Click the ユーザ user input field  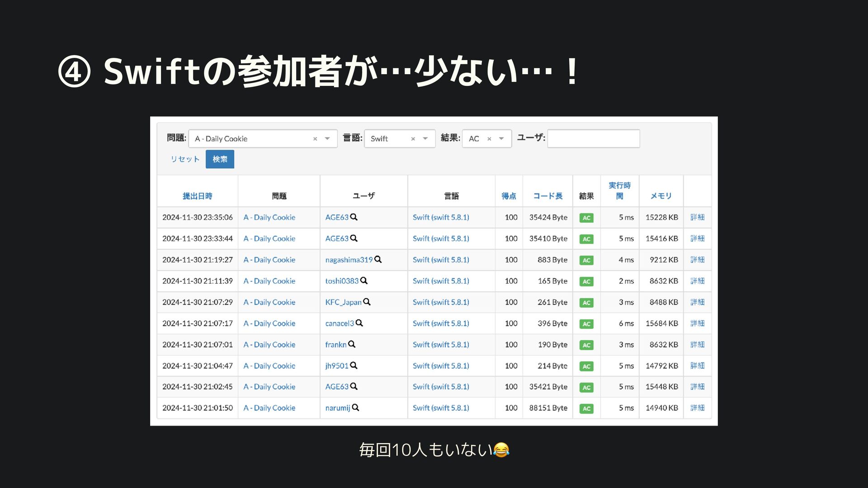pyautogui.click(x=593, y=139)
